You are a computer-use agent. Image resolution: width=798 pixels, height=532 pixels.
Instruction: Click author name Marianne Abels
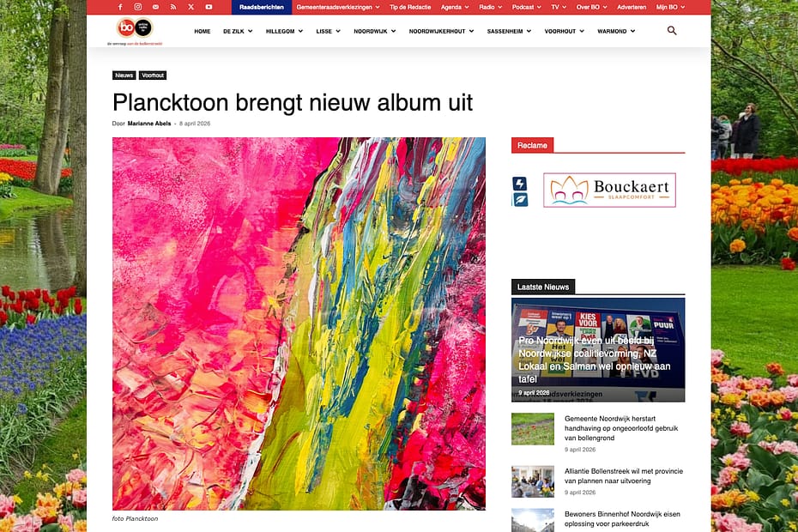pyautogui.click(x=149, y=124)
